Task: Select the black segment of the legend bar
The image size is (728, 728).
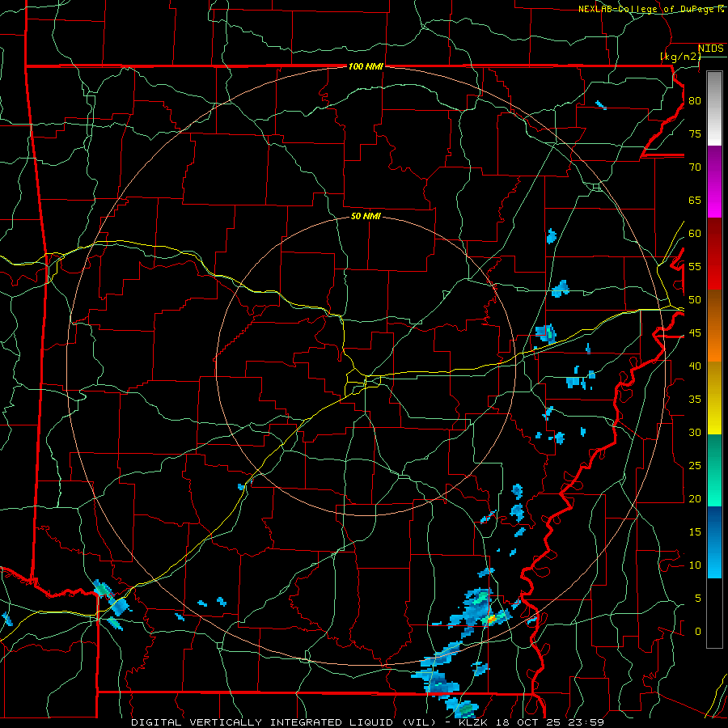Action: pos(714,613)
